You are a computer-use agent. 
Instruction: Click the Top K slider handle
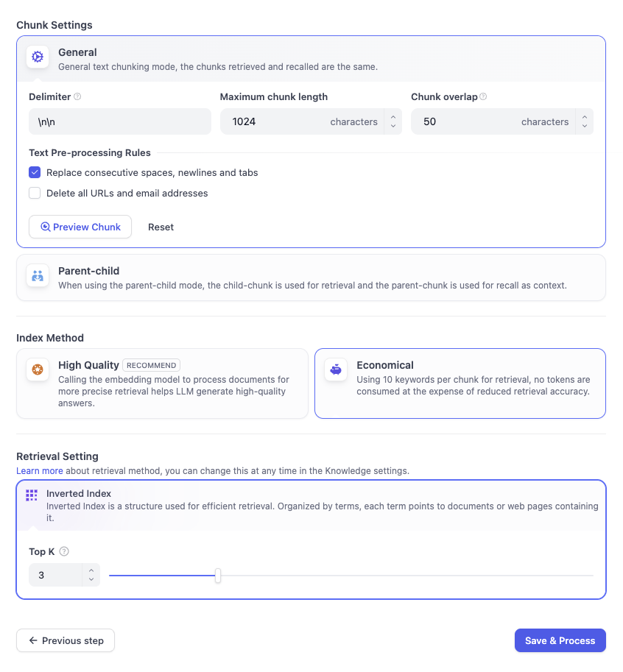tap(218, 576)
